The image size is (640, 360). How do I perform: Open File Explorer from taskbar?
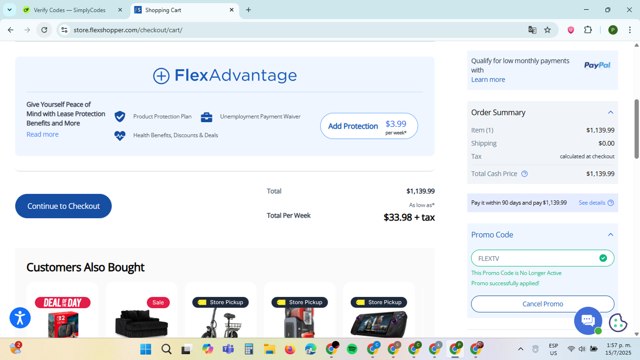click(x=269, y=349)
